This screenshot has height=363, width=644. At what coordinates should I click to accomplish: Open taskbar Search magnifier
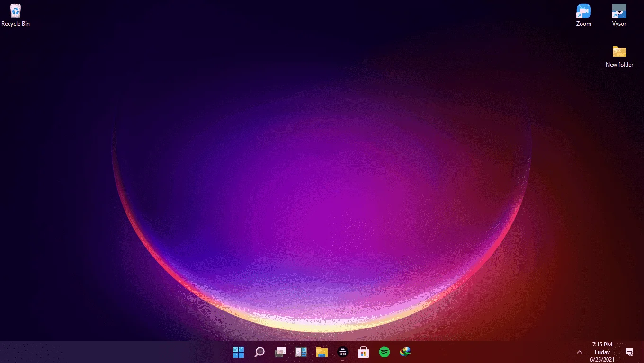click(259, 352)
